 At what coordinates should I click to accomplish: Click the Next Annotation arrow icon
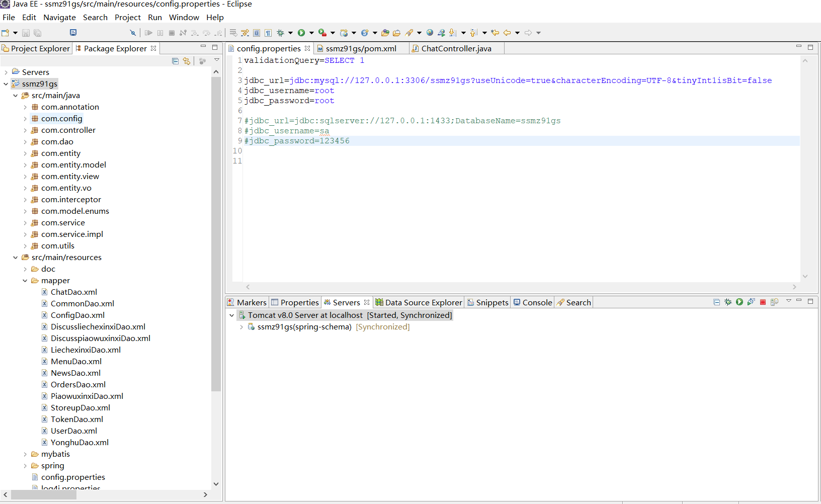click(452, 33)
